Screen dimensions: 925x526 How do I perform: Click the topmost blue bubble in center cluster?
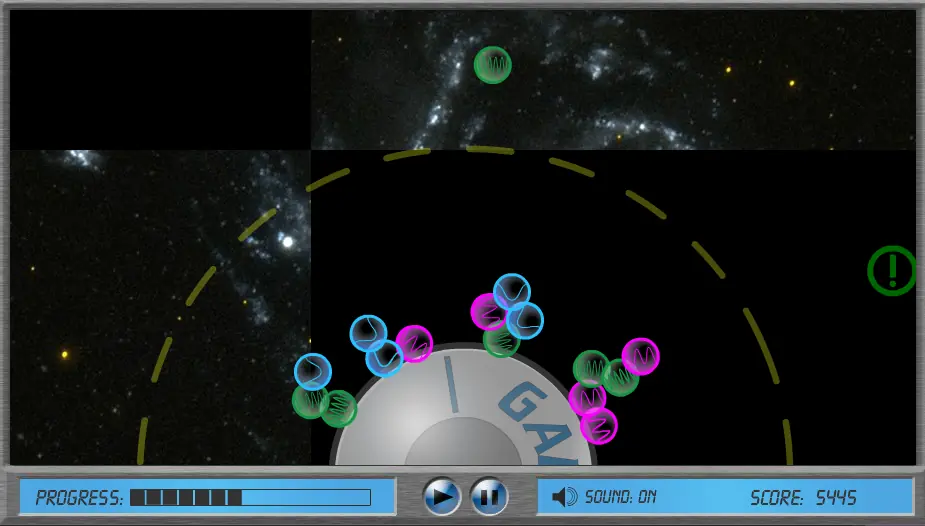511,292
